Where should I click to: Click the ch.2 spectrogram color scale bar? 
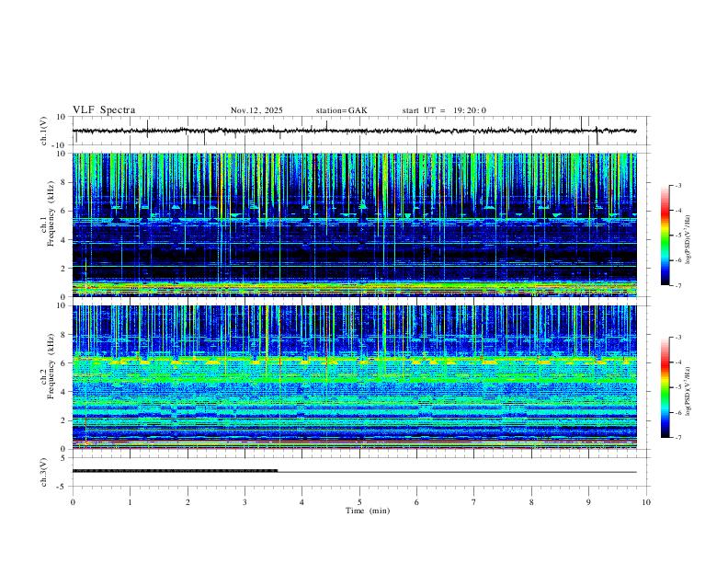point(665,387)
